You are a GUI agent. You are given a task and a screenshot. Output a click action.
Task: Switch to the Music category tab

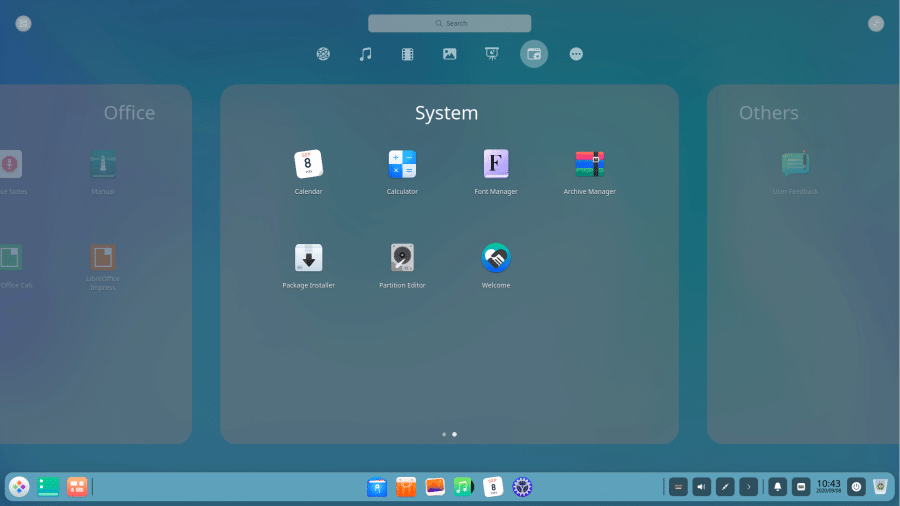pos(366,54)
